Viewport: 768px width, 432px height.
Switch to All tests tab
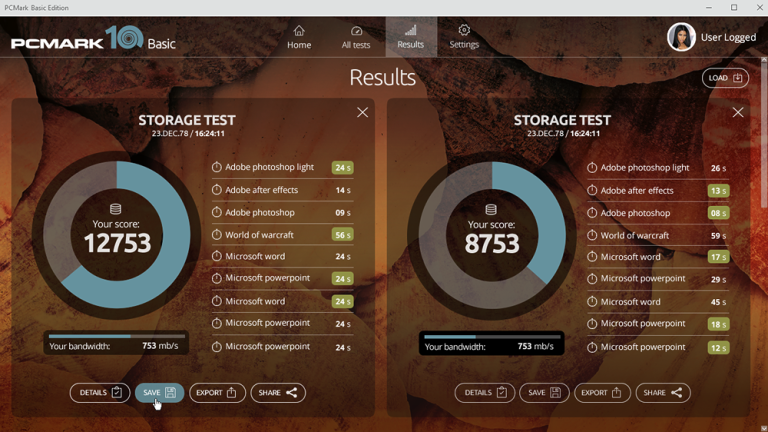pos(356,37)
